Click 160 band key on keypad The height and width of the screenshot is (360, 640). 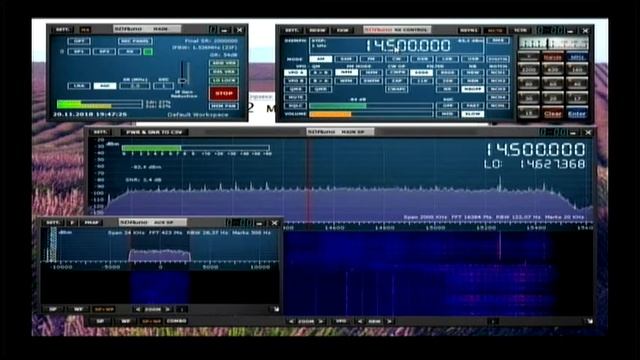[577, 70]
